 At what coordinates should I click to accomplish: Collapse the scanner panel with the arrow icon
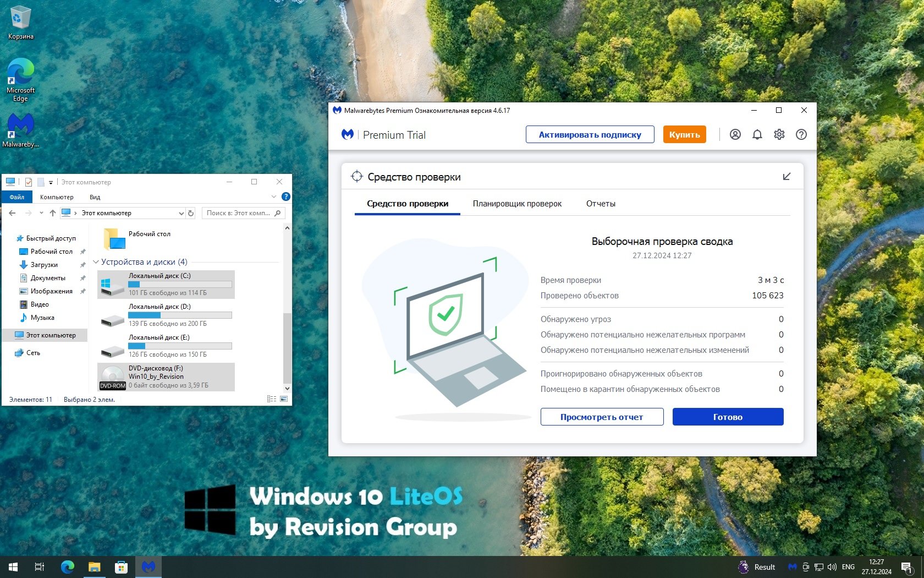tap(787, 176)
